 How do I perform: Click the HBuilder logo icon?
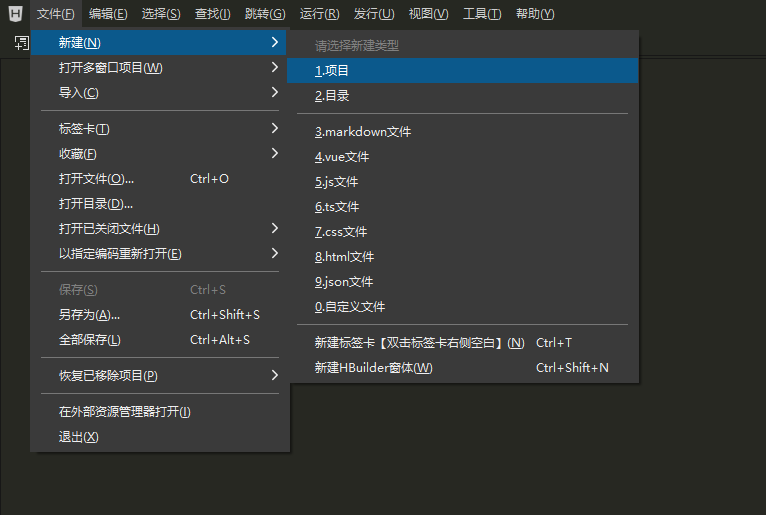click(16, 14)
